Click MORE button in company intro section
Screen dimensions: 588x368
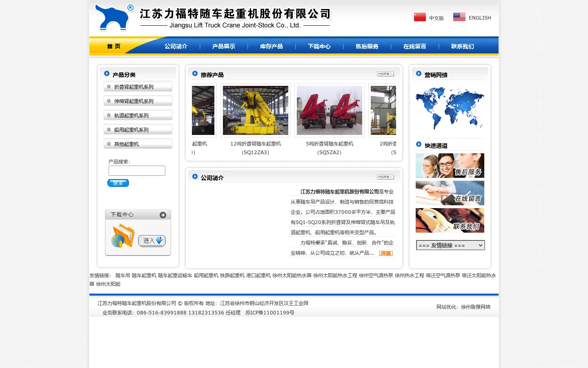pos(385,177)
